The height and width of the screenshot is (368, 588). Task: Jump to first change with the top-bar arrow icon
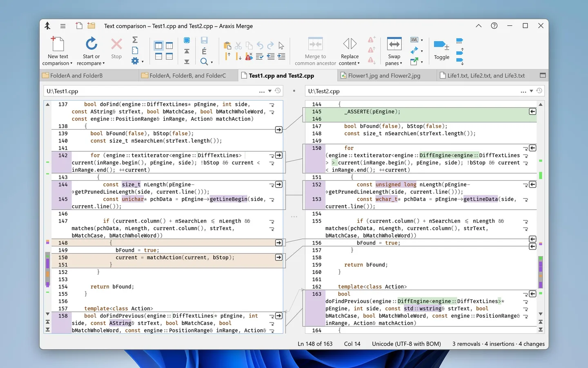[x=187, y=51]
